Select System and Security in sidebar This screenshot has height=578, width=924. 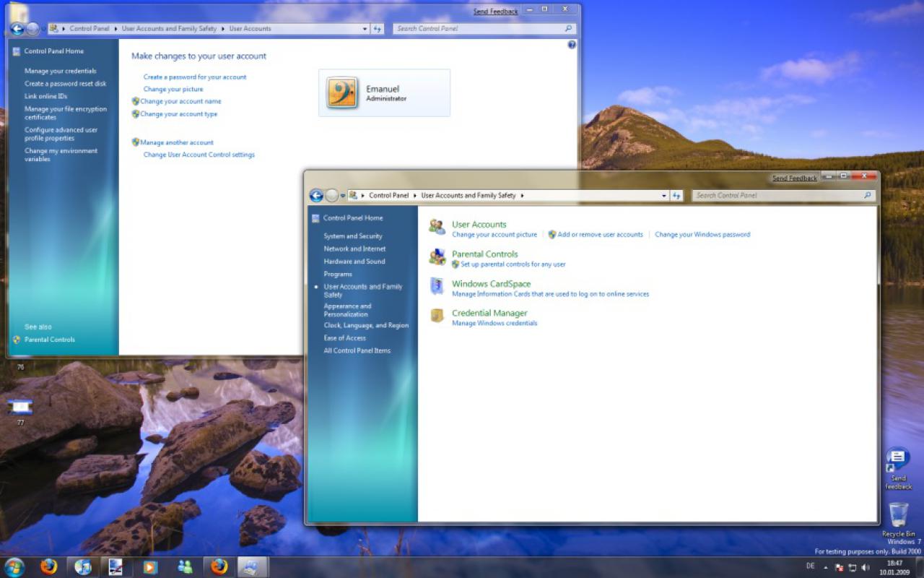pyautogui.click(x=353, y=236)
